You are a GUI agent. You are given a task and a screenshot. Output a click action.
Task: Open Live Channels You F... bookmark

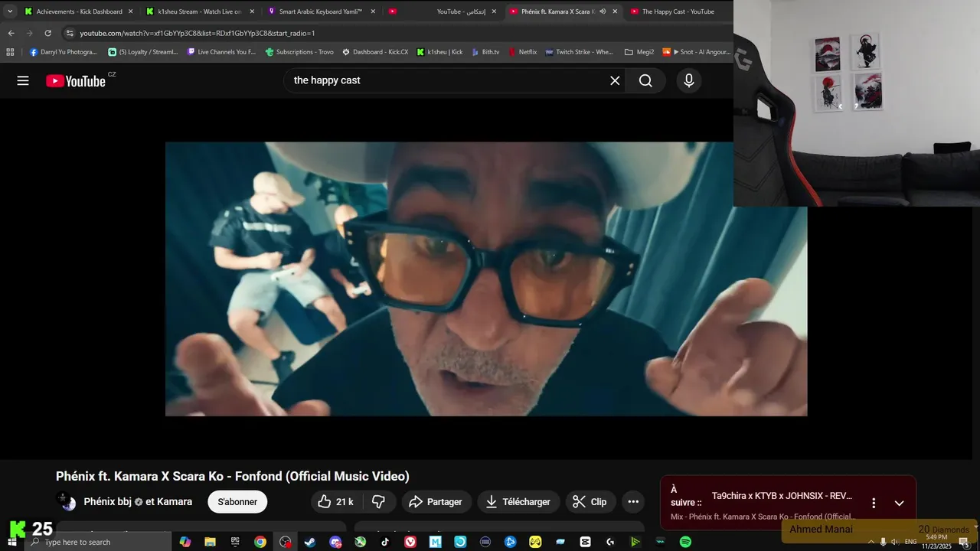coord(221,52)
